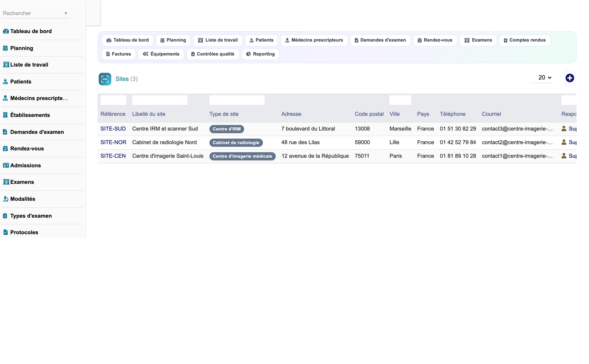Open the Rechercher search dropdown

(x=35, y=13)
